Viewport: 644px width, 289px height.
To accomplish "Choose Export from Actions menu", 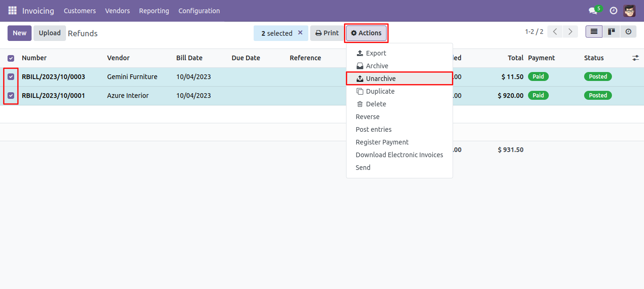I will click(x=399, y=53).
